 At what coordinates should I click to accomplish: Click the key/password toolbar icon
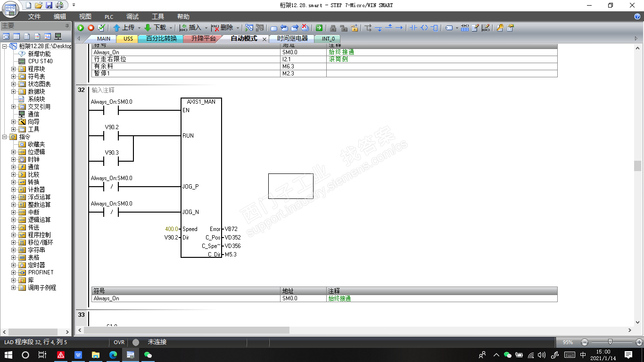(500, 28)
